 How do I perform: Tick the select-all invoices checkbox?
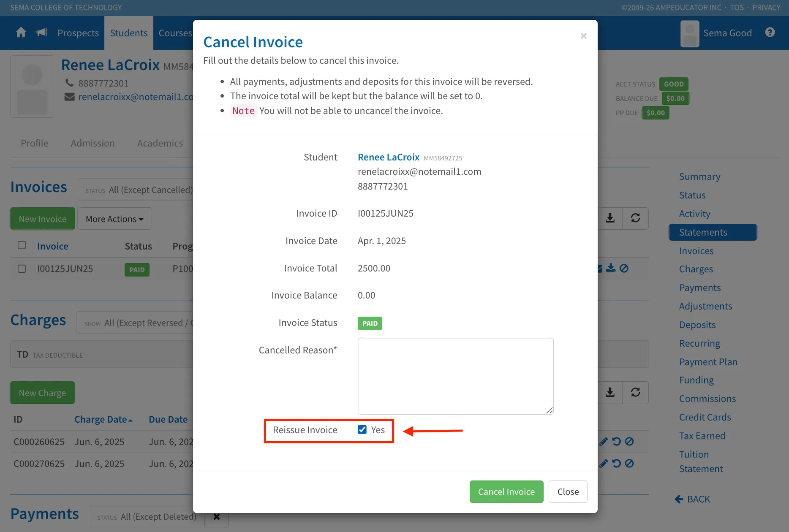[x=22, y=245]
